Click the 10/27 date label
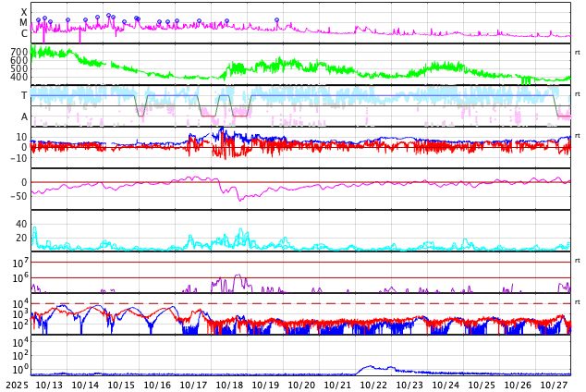The image size is (586, 392). [x=554, y=385]
